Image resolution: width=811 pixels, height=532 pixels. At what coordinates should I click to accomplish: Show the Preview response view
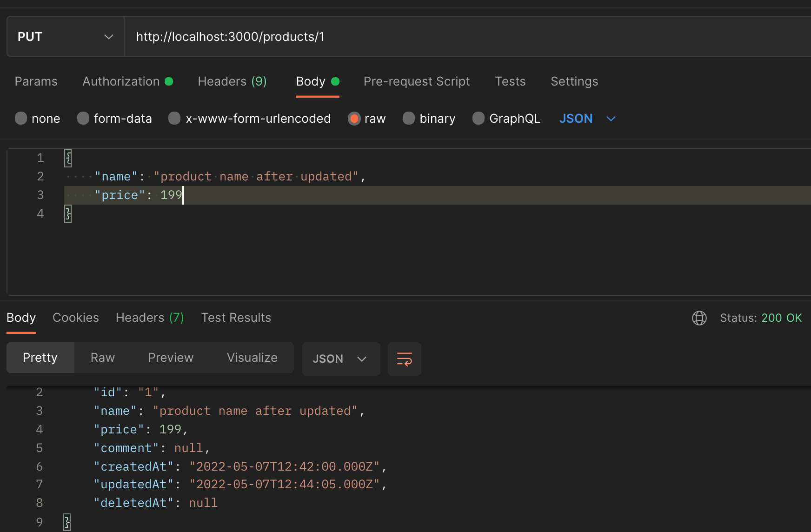171,358
